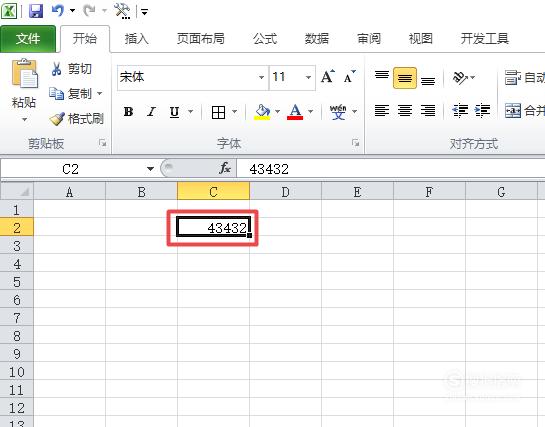Click the Merge cells (合并) button
545x427 pixels.
tap(524, 111)
